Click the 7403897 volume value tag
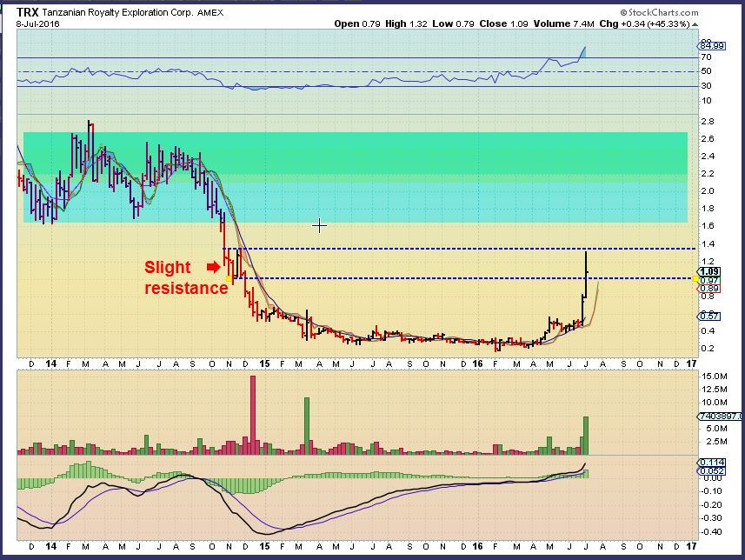 coord(719,416)
